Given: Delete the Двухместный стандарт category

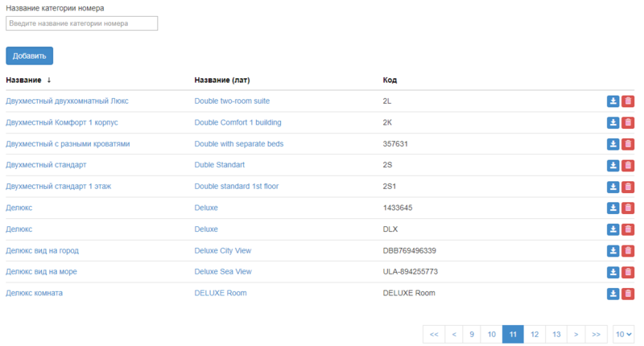Looking at the screenshot, I should [628, 165].
